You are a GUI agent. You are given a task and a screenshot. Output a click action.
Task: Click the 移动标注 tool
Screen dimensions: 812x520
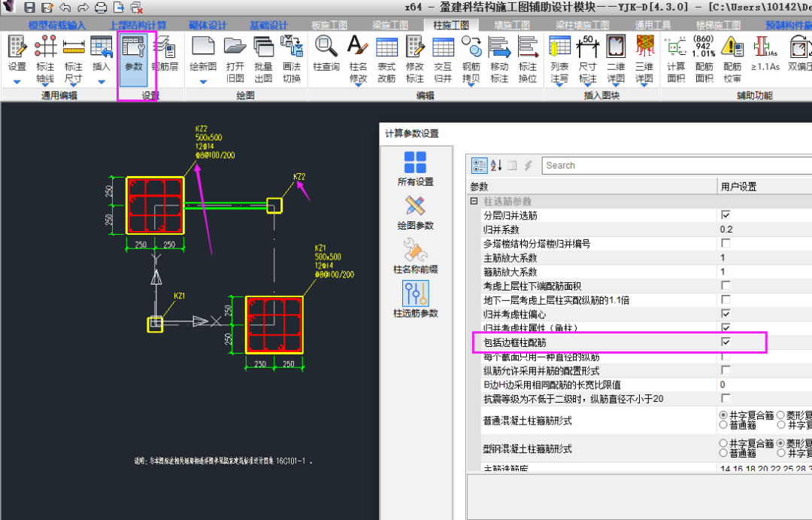[x=499, y=59]
